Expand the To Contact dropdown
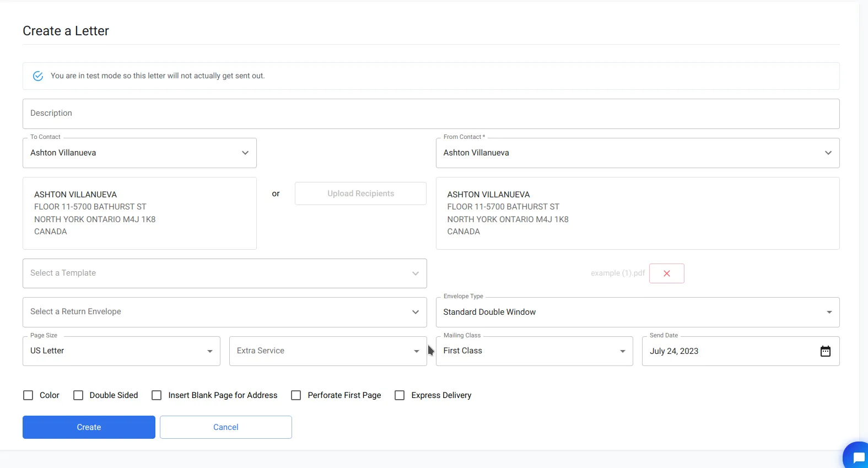 coord(139,153)
